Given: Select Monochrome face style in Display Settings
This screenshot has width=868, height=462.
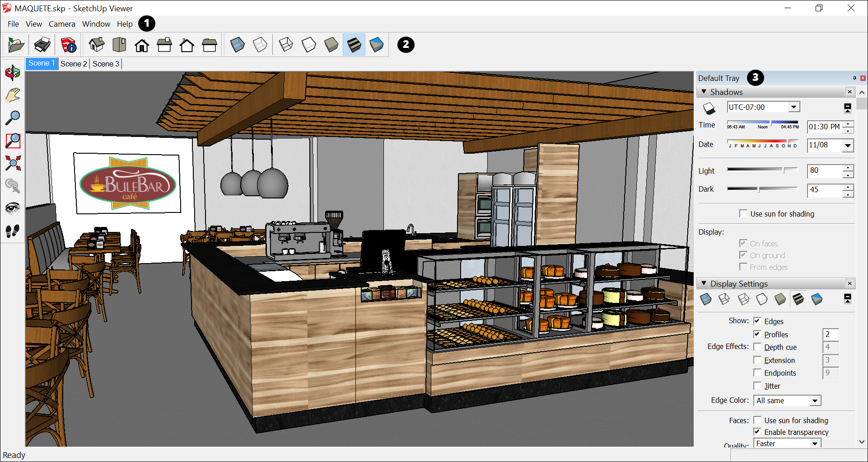Looking at the screenshot, I should click(x=817, y=299).
